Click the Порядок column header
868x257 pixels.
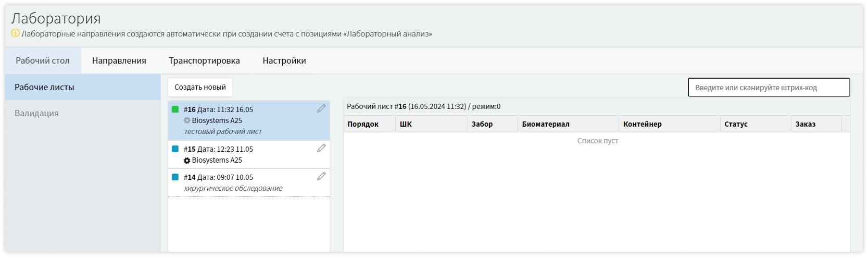coord(363,124)
